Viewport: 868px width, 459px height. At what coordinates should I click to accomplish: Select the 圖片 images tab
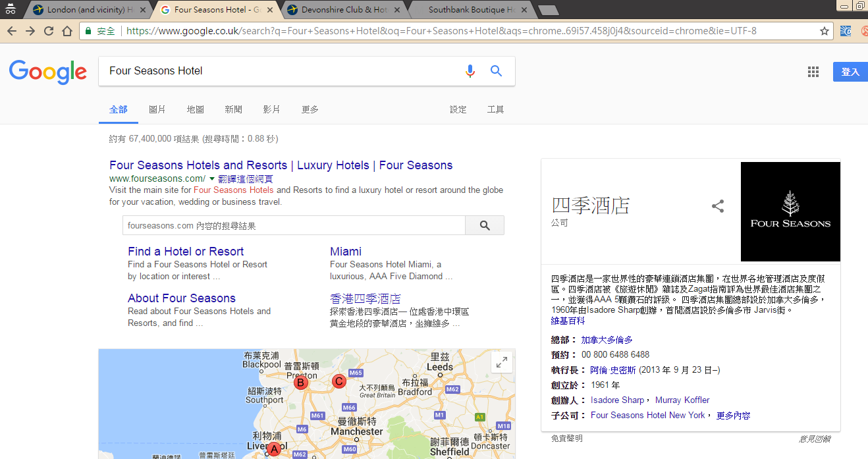tap(157, 109)
